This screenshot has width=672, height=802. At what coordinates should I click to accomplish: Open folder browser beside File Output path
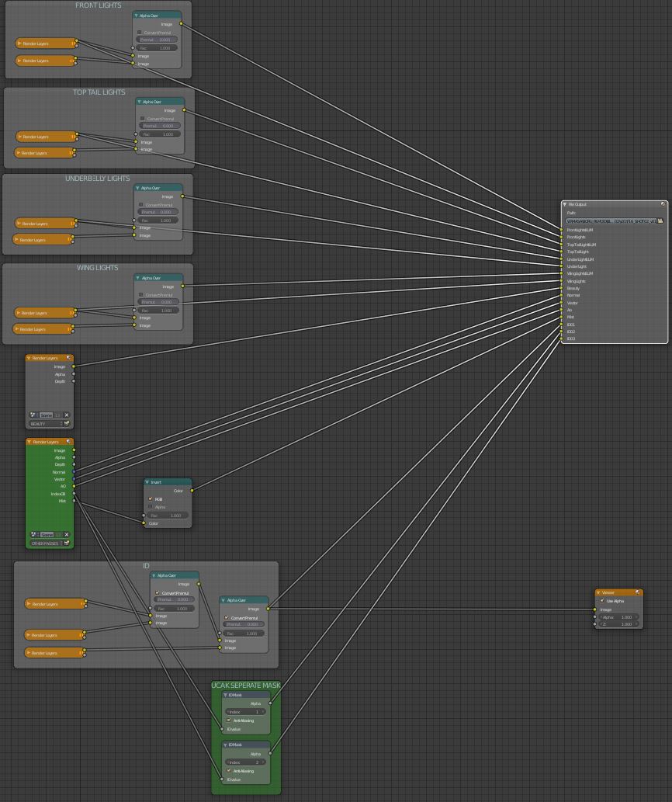click(660, 221)
